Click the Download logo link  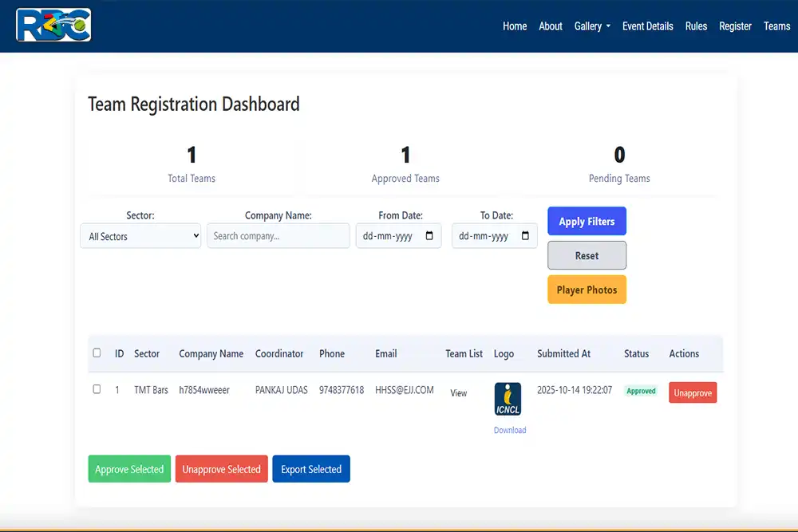(509, 430)
